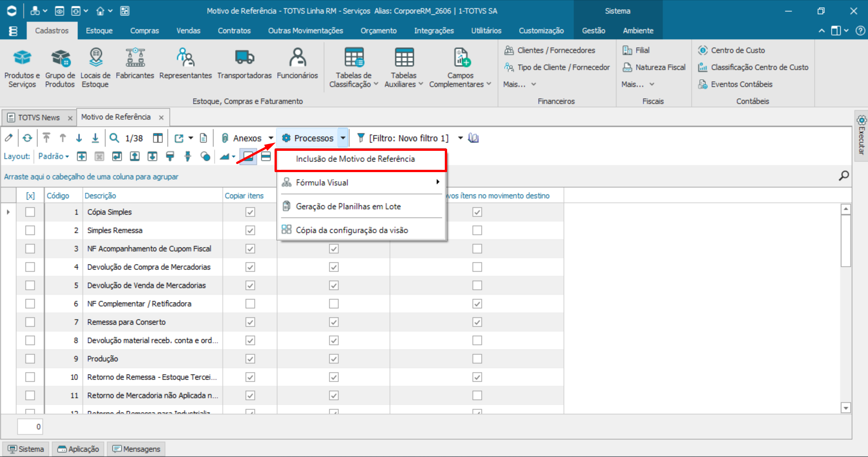Open Funcionários registry

pyautogui.click(x=297, y=64)
